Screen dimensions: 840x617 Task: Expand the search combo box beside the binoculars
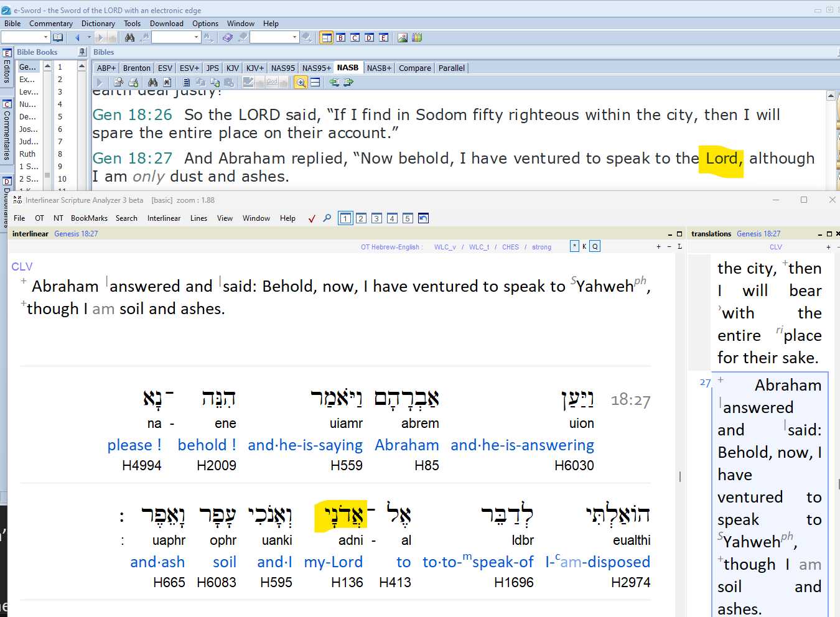coord(196,37)
